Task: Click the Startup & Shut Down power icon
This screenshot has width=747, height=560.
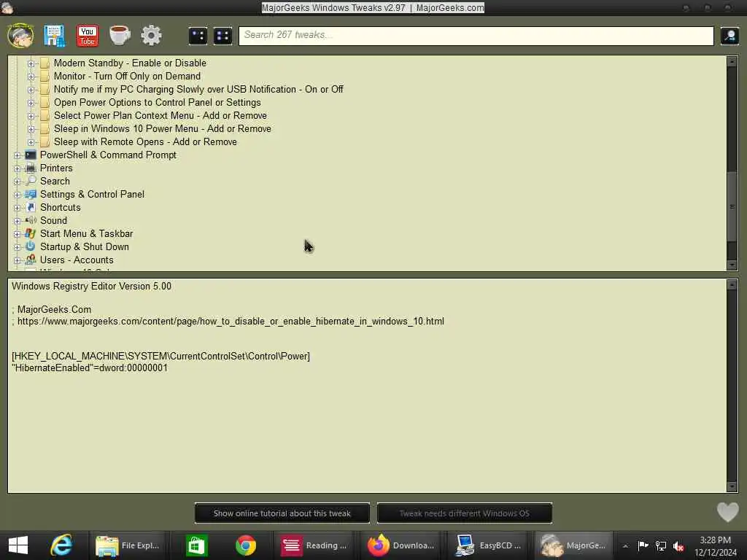Action: pyautogui.click(x=31, y=246)
